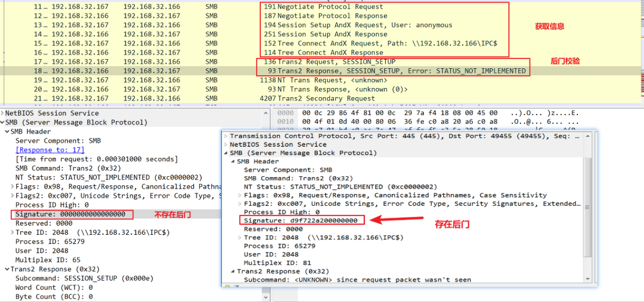Select 'Multiplex ID: 81' in overlay window
Image resolution: width=644 pixels, height=302 pixels.
[x=277, y=263]
